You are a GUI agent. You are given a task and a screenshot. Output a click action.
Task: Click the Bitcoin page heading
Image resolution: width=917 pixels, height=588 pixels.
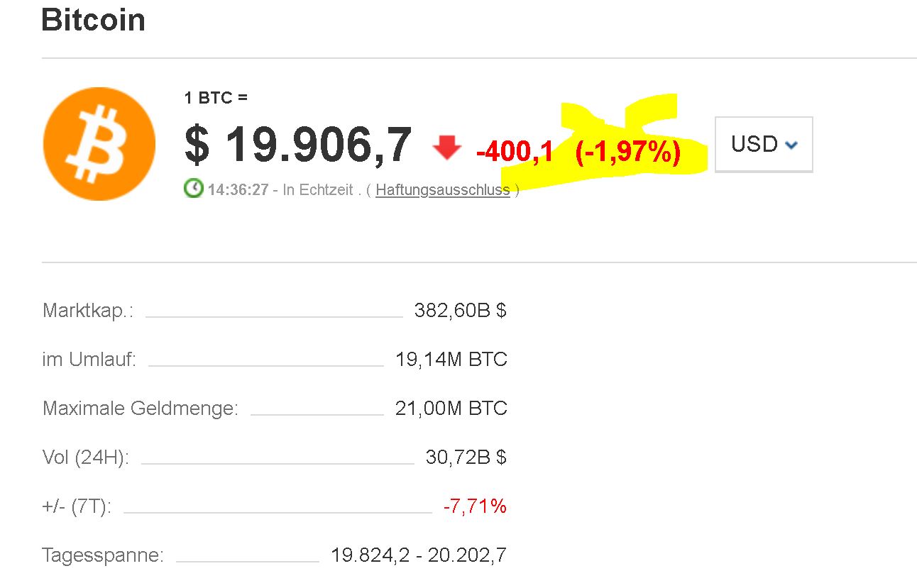94,20
